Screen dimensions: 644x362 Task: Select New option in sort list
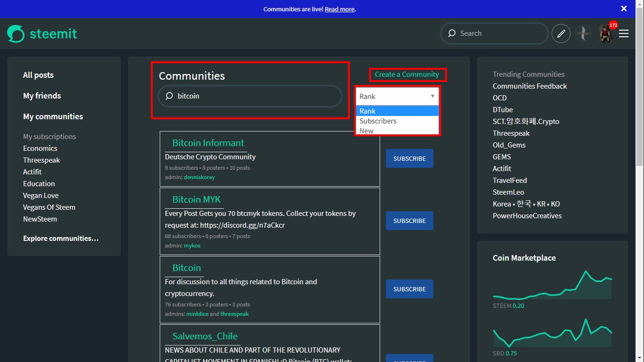tap(397, 131)
